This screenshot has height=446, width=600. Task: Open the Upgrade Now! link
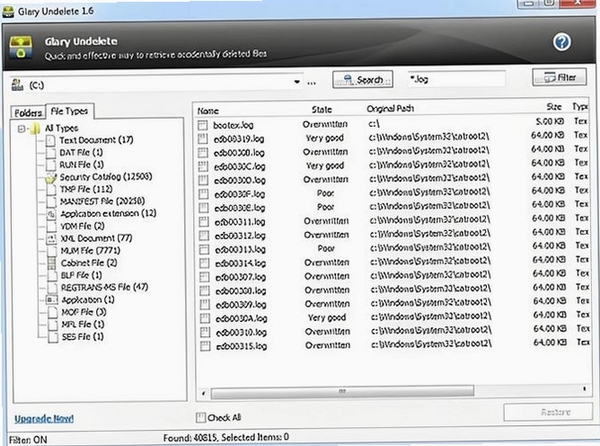44,418
